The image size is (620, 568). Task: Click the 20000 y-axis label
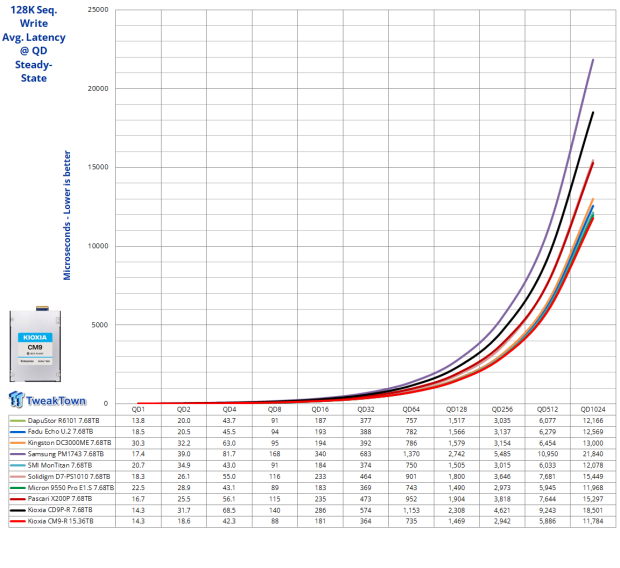pyautogui.click(x=98, y=88)
